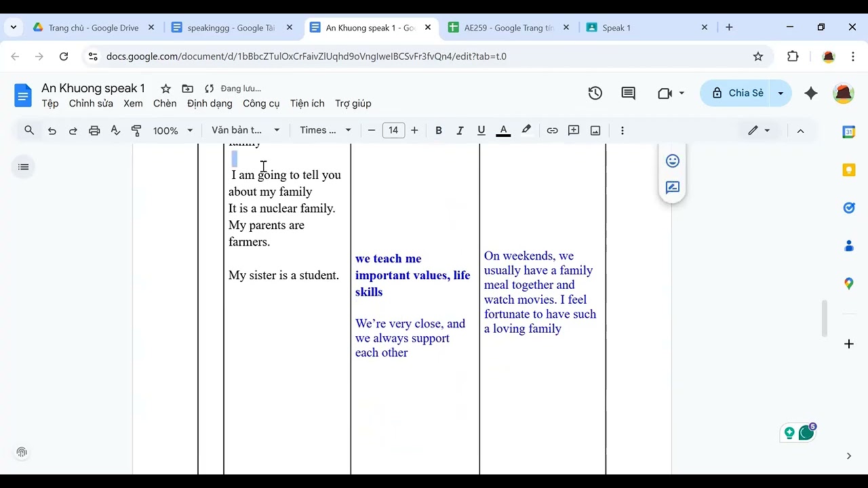Open the Chỉnh sửa menu

pyautogui.click(x=91, y=104)
